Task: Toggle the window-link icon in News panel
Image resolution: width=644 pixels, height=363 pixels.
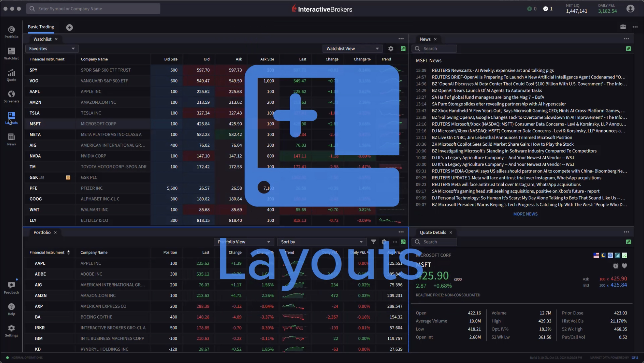Action: pos(628,48)
